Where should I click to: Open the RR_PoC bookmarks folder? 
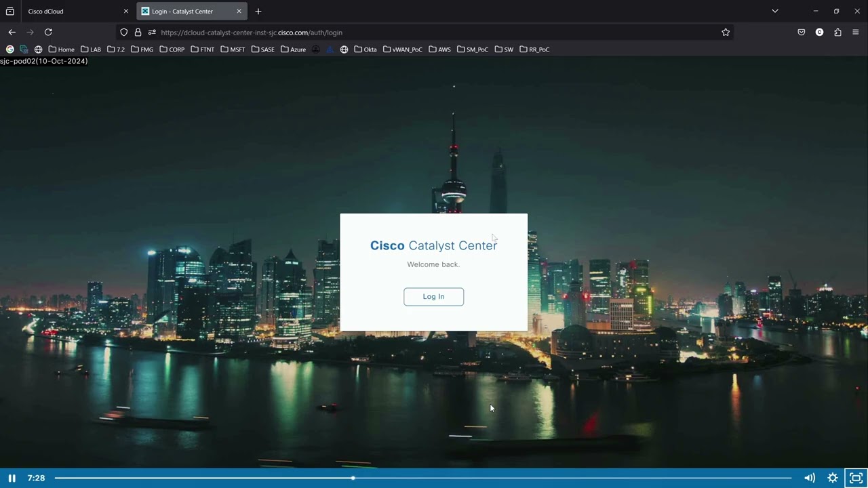click(534, 49)
